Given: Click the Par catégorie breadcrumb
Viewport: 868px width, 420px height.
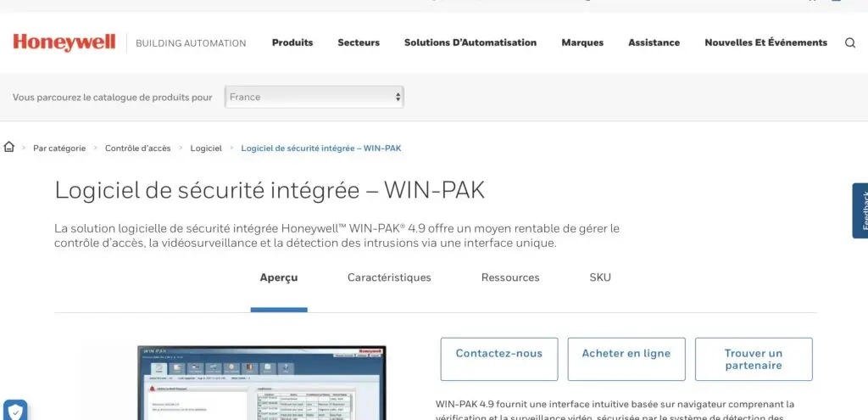Looking at the screenshot, I should 59,148.
